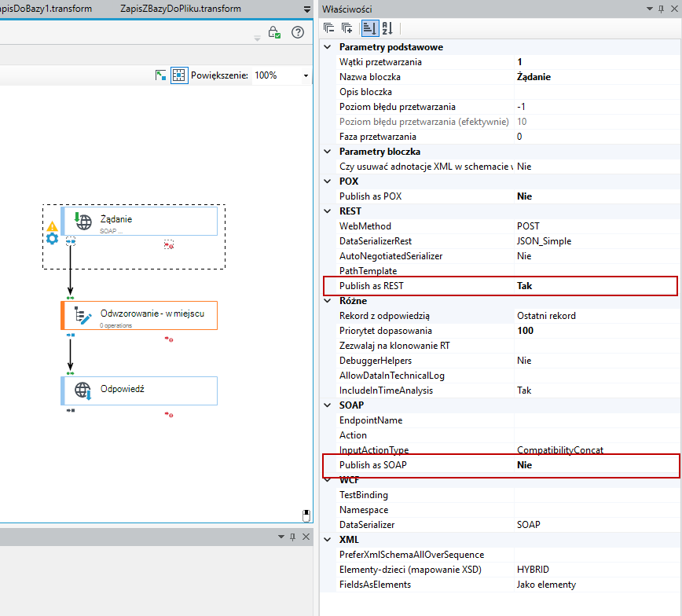Click the padlock with green check icon
The image size is (682, 616).
click(274, 32)
